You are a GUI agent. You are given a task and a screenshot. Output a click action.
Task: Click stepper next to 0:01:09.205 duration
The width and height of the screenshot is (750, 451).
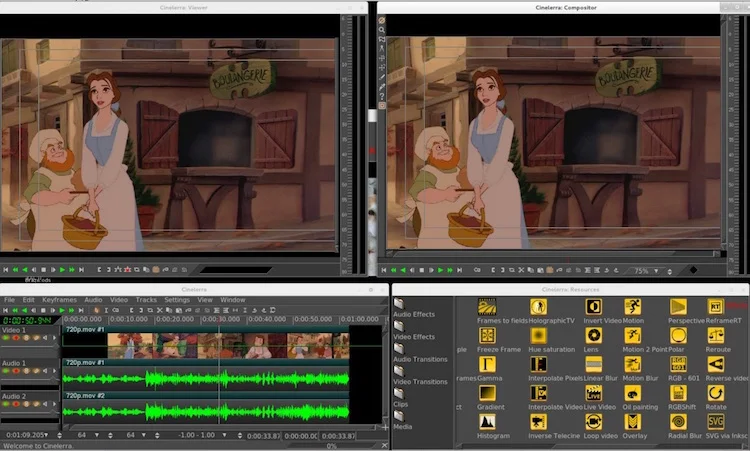pyautogui.click(x=59, y=435)
